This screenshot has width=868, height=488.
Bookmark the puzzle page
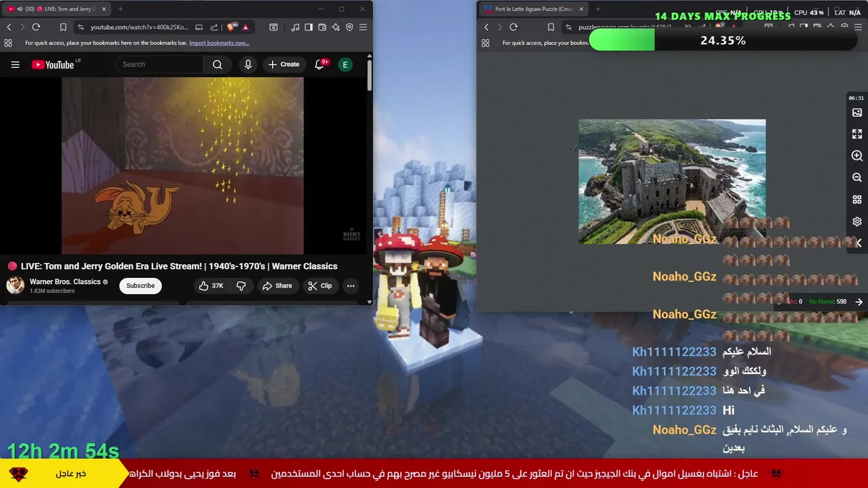pyautogui.click(x=551, y=27)
